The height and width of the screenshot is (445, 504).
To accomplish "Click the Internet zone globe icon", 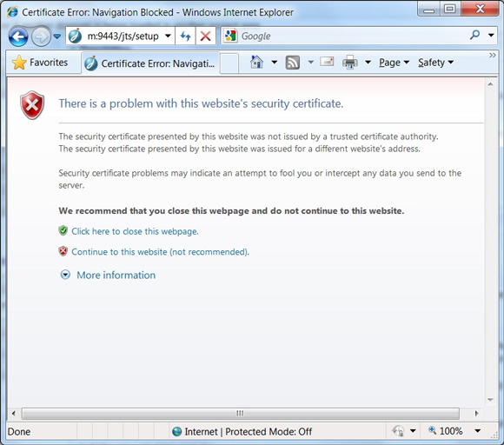I will pos(176,431).
